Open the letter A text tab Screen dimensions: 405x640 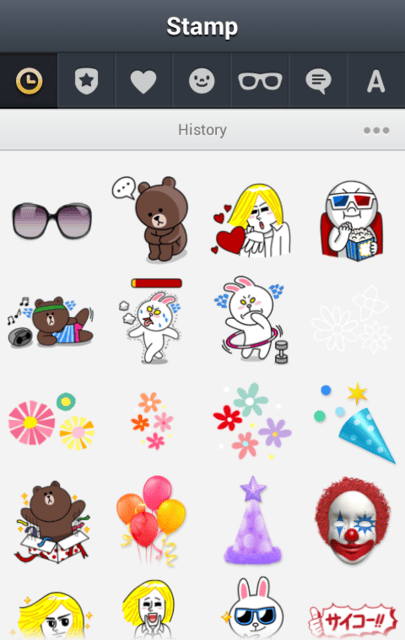(x=376, y=81)
